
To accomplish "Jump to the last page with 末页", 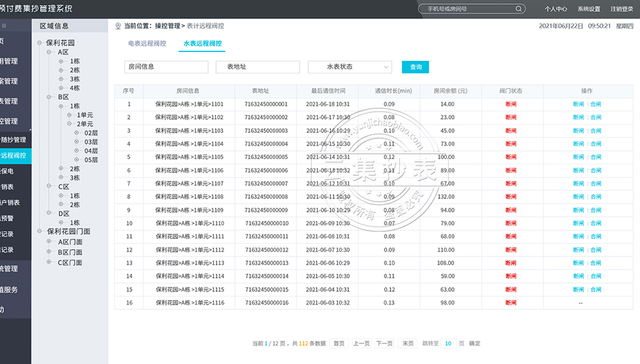I will [407, 343].
